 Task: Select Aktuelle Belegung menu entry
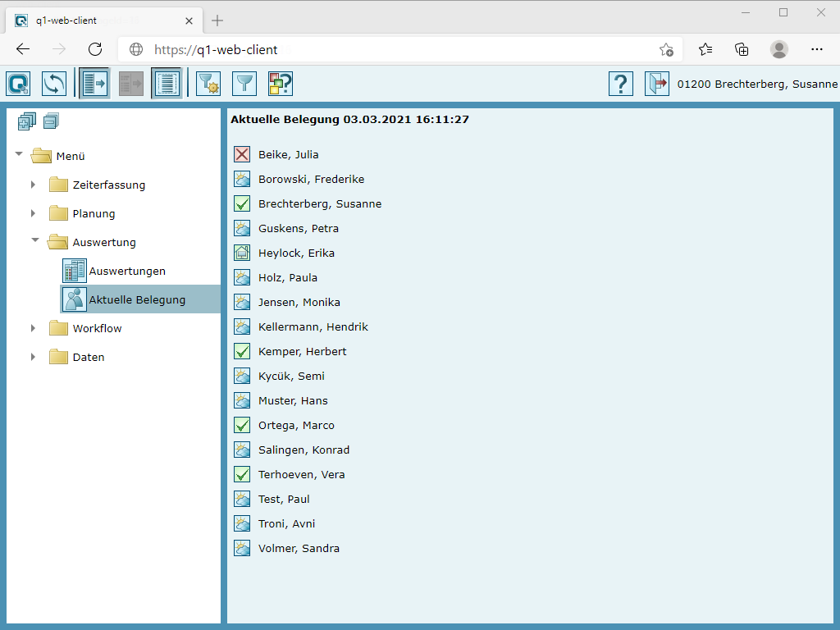coord(137,299)
